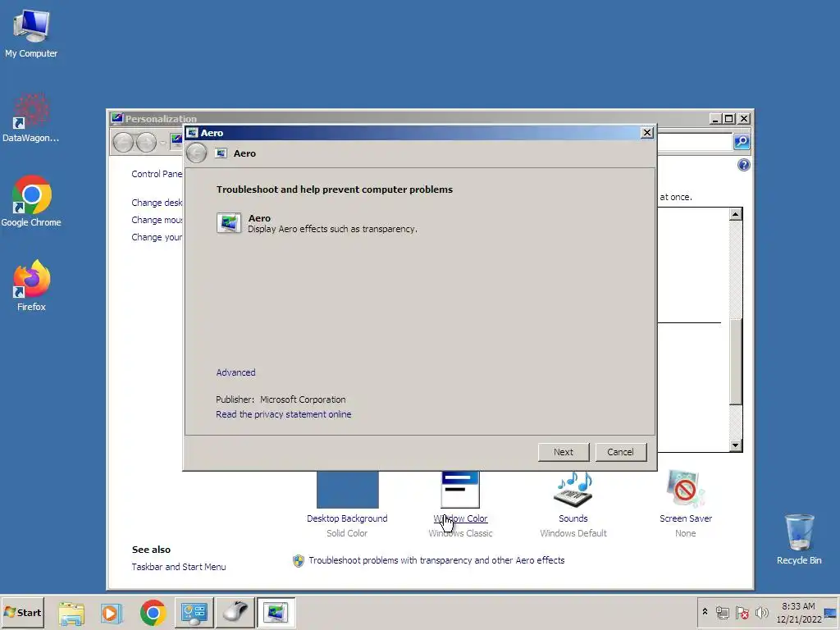Open the Window Color link
840x630 pixels.
coord(460,518)
